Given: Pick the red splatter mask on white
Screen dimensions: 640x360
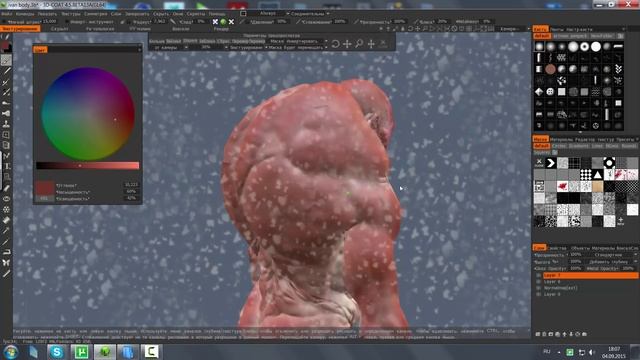Looking at the screenshot, I should coord(562,187).
